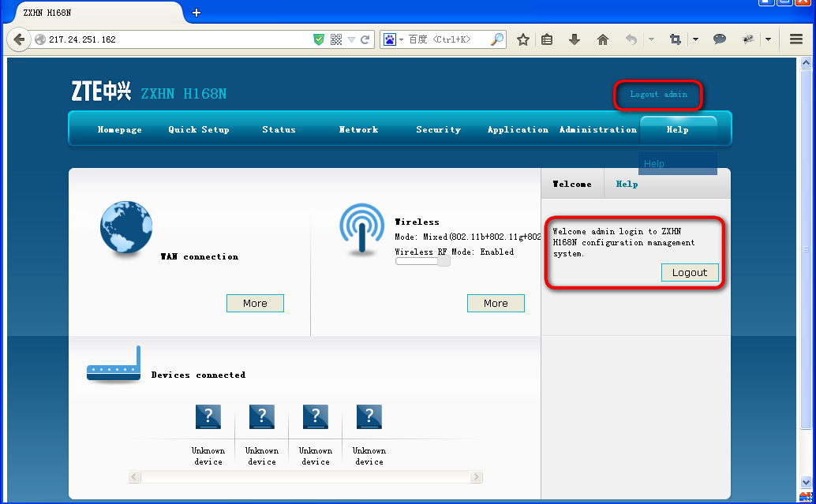The width and height of the screenshot is (816, 504).
Task: Select the fourth Unknown device icon
Action: point(369,416)
